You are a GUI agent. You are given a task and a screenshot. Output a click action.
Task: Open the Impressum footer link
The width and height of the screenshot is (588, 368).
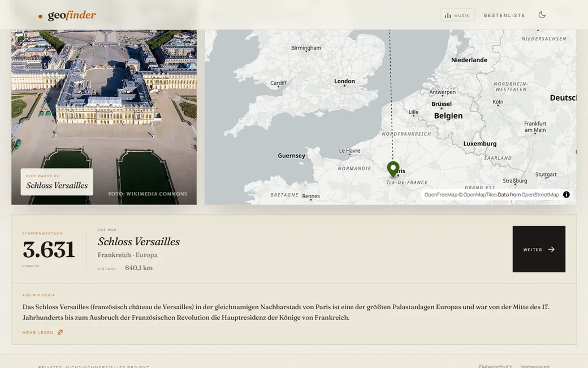point(535,366)
